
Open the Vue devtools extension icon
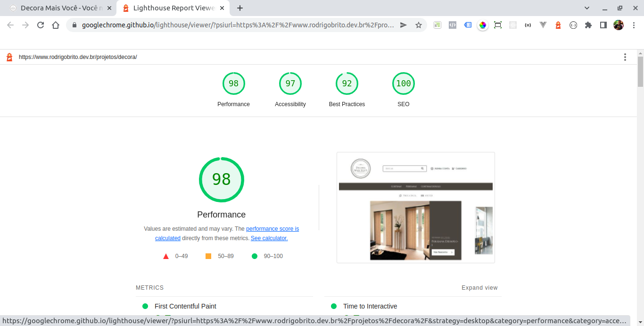543,25
